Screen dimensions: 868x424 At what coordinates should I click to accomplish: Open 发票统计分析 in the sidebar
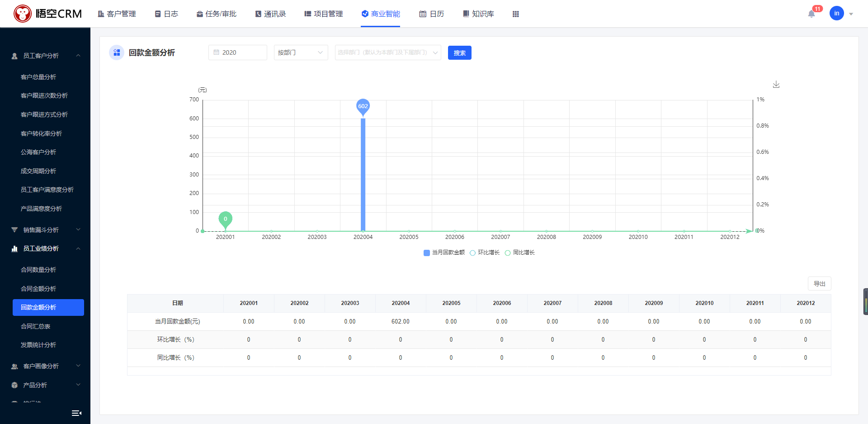click(38, 345)
